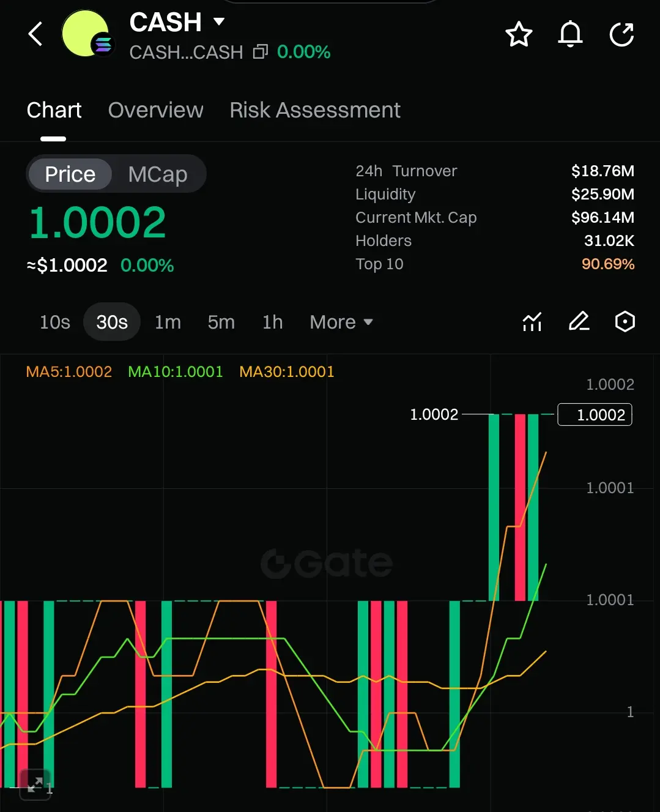Select the 1h chart interval
This screenshot has width=660, height=812.
click(x=273, y=322)
